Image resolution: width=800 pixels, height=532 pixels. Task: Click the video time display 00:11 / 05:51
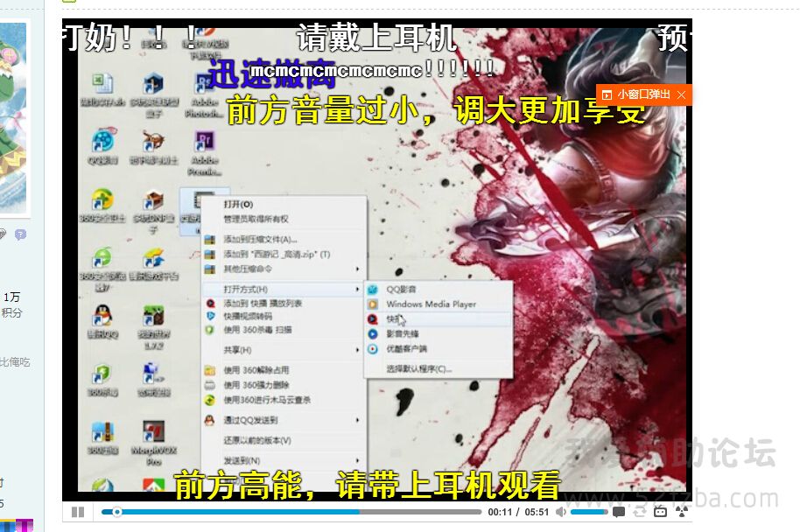pos(518,512)
